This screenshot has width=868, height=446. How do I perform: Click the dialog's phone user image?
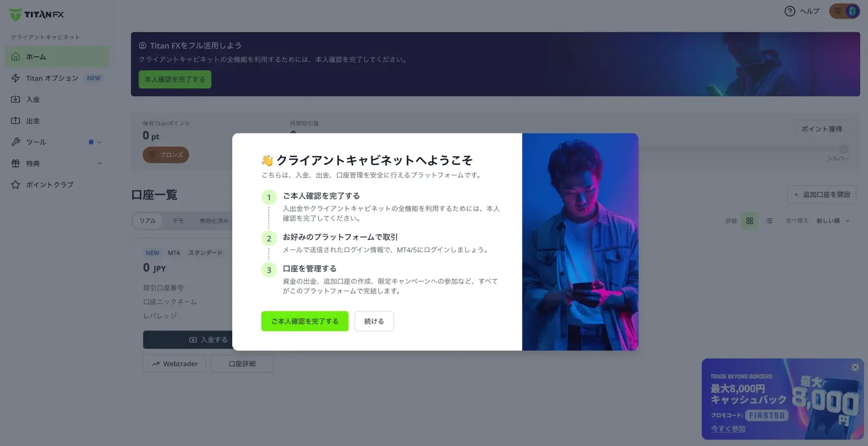580,242
